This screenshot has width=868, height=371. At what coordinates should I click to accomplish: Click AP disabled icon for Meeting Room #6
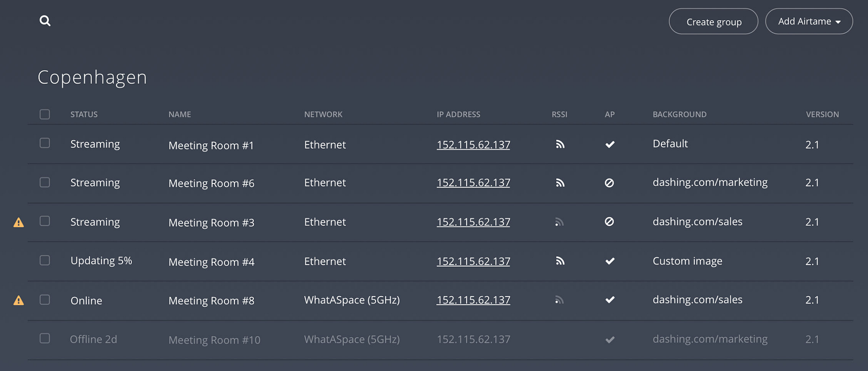(x=609, y=183)
